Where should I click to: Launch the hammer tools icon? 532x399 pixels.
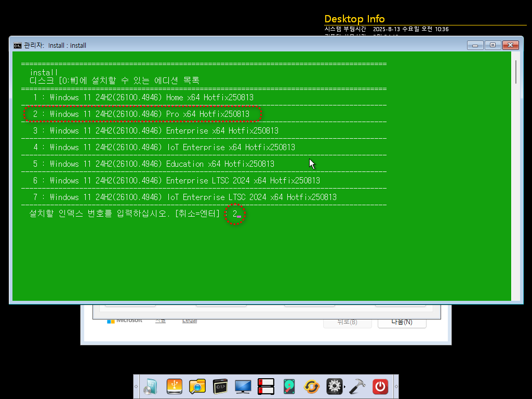(357, 387)
